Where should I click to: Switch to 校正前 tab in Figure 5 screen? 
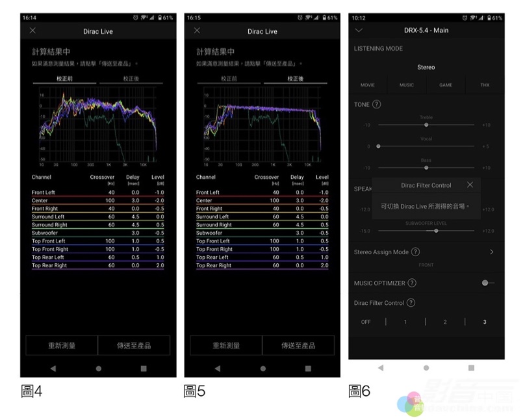click(229, 79)
